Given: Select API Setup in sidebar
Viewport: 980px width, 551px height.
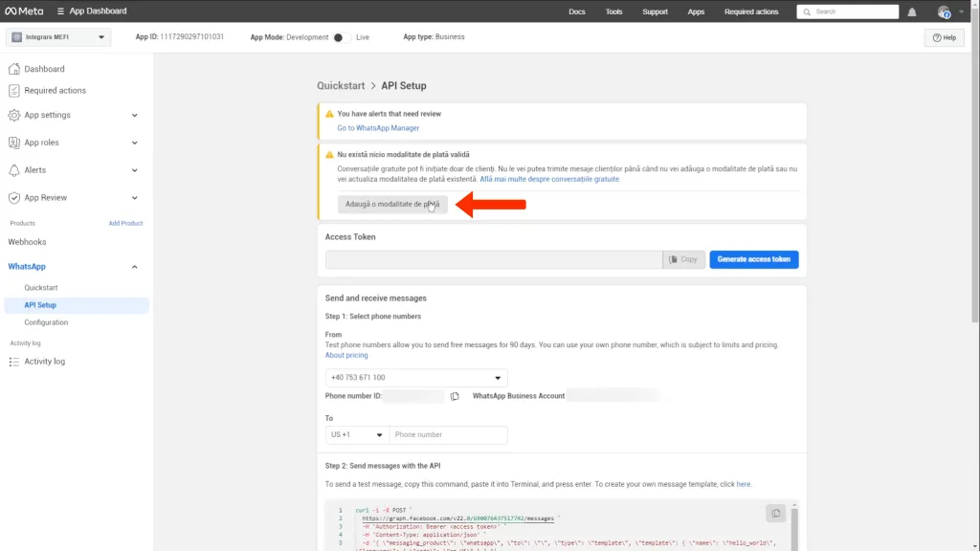Looking at the screenshot, I should click(x=77, y=305).
